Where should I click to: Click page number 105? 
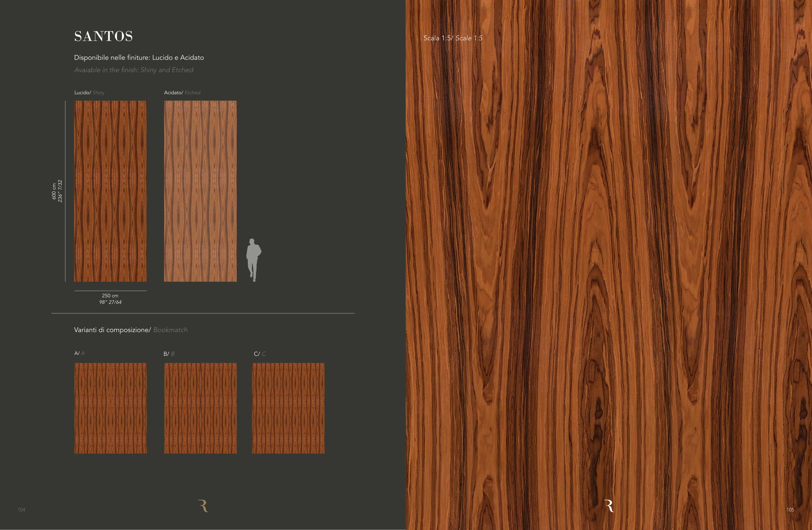(790, 510)
